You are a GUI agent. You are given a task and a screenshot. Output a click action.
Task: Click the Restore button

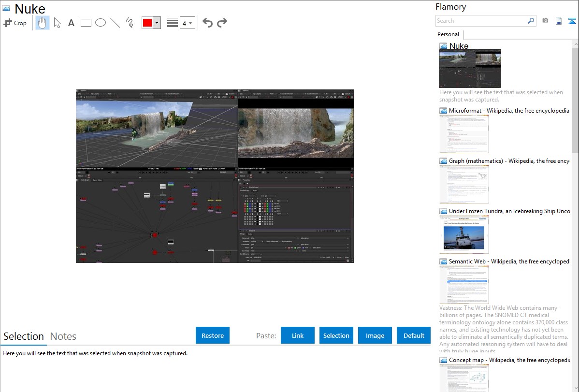pos(213,335)
